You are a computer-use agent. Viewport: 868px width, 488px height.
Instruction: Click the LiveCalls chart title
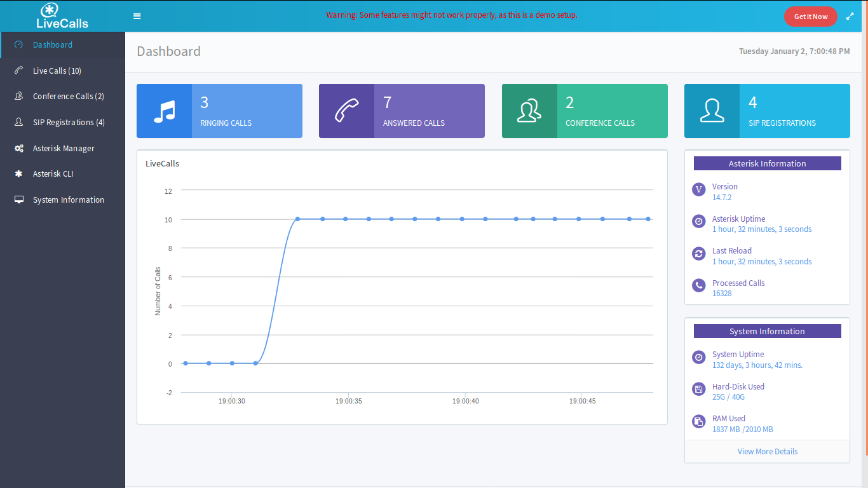pyautogui.click(x=163, y=163)
